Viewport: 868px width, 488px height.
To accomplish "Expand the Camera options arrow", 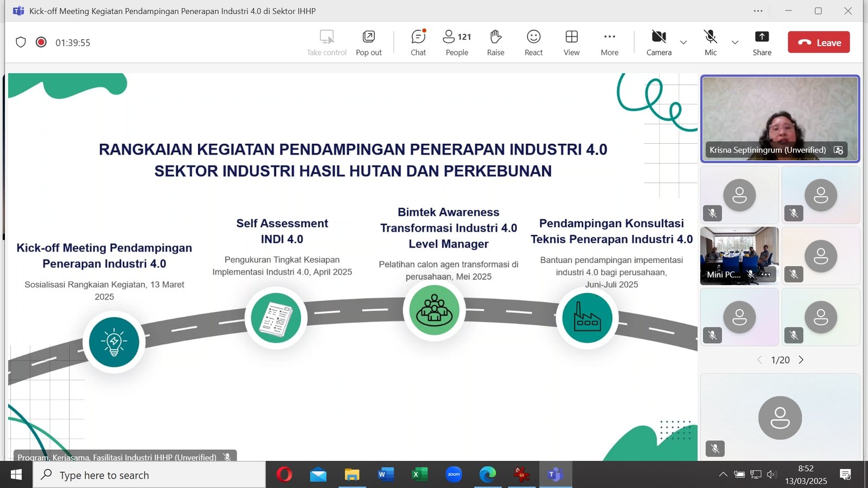I will pyautogui.click(x=684, y=42).
